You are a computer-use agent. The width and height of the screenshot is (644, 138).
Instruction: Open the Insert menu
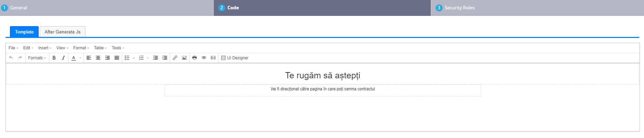(x=45, y=48)
